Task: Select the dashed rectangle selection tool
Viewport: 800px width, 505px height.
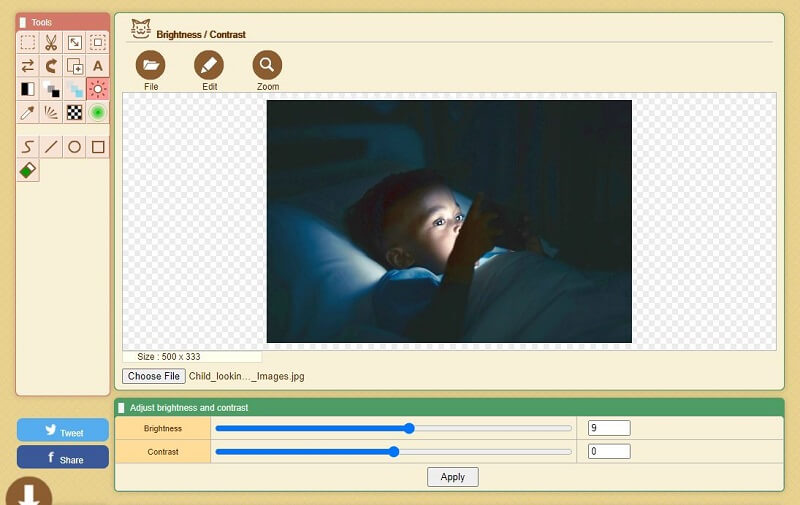Action: pyautogui.click(x=28, y=42)
